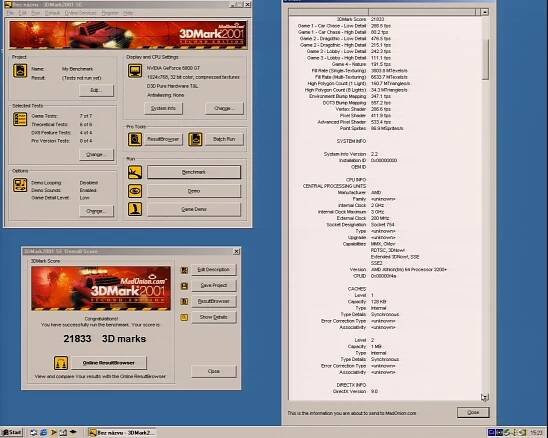Click the icon left of Online ResultBrowser

(x=61, y=363)
